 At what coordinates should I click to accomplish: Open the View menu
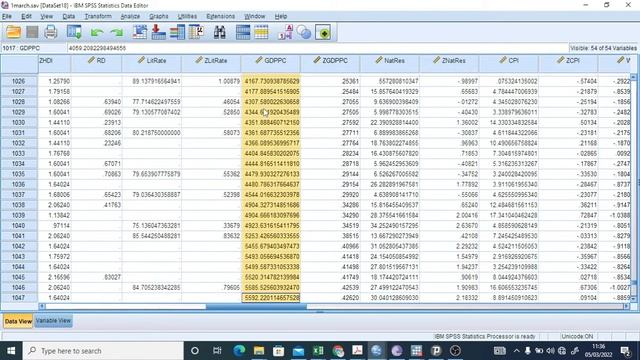click(x=47, y=16)
